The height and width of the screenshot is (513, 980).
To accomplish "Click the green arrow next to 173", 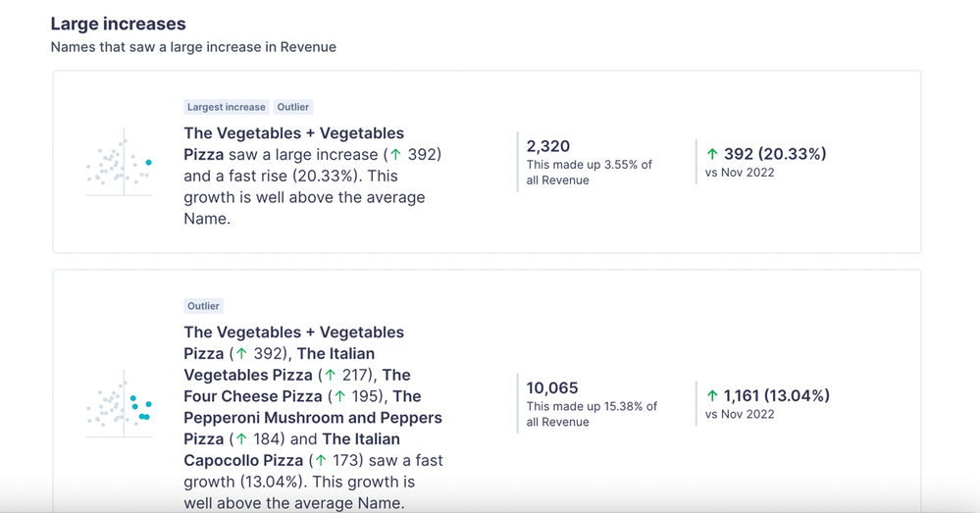I will pyautogui.click(x=320, y=460).
